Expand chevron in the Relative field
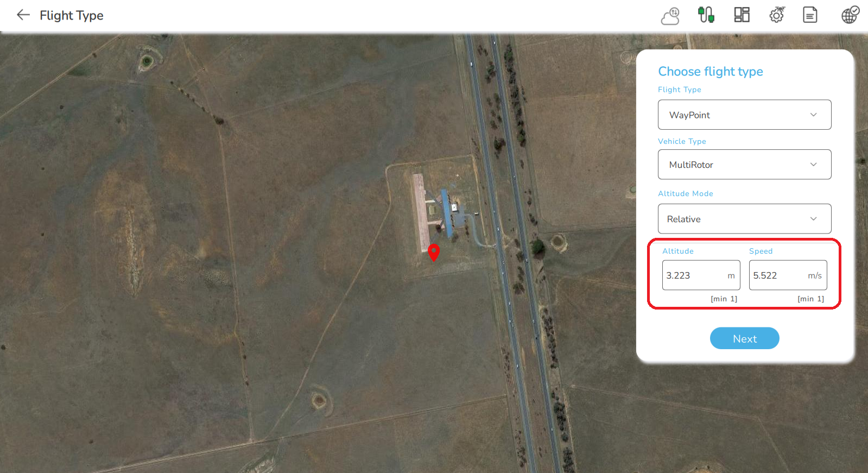The image size is (868, 473). [x=813, y=219]
